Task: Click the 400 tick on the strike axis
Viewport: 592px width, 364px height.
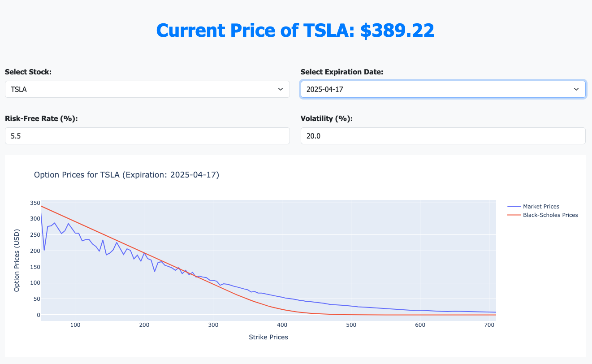Action: point(282,325)
